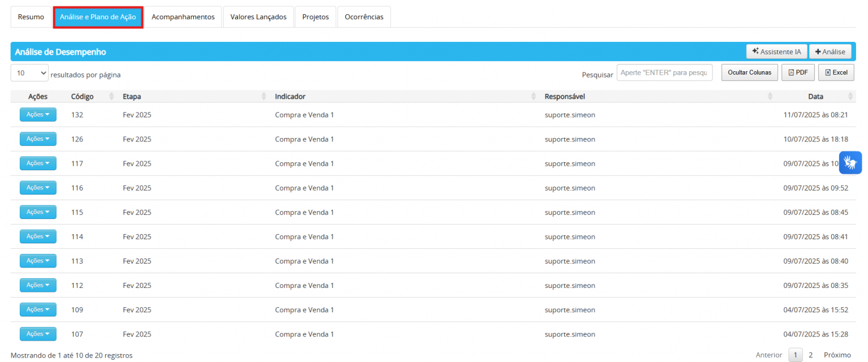Expand results per page dropdown
The image size is (868, 362).
coord(29,73)
